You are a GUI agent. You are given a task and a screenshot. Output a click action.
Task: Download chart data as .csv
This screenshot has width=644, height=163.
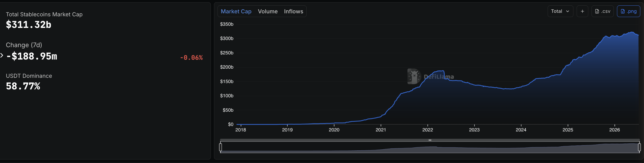click(602, 11)
